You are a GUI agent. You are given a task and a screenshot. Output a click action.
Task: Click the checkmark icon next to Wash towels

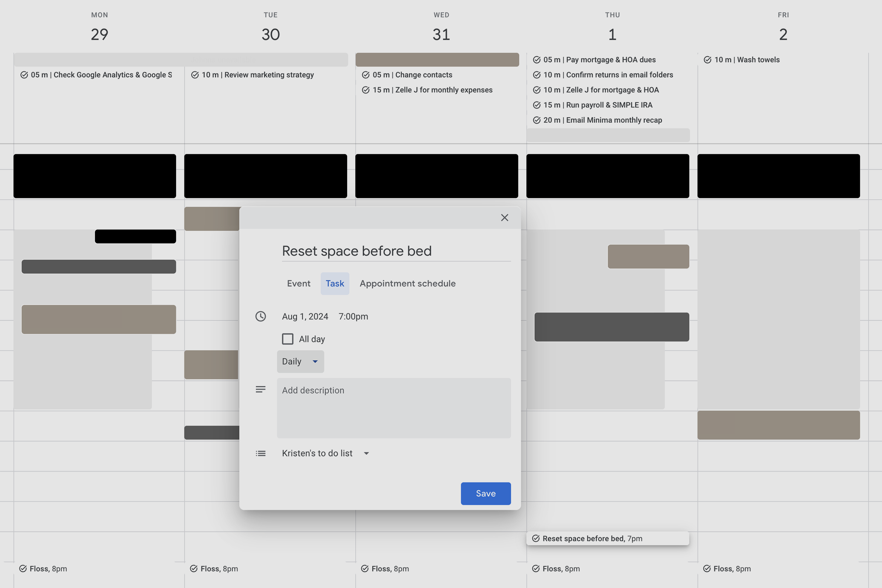pyautogui.click(x=707, y=60)
